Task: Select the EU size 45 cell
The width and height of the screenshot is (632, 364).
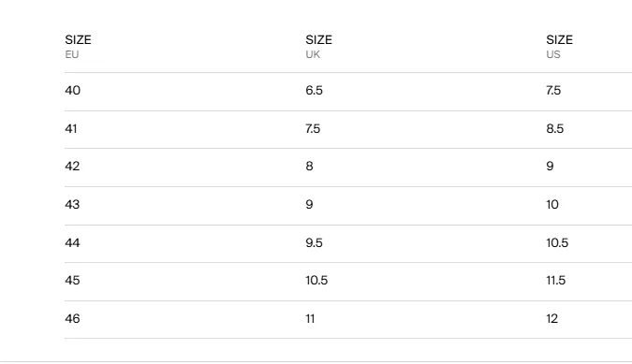Action: click(x=72, y=280)
